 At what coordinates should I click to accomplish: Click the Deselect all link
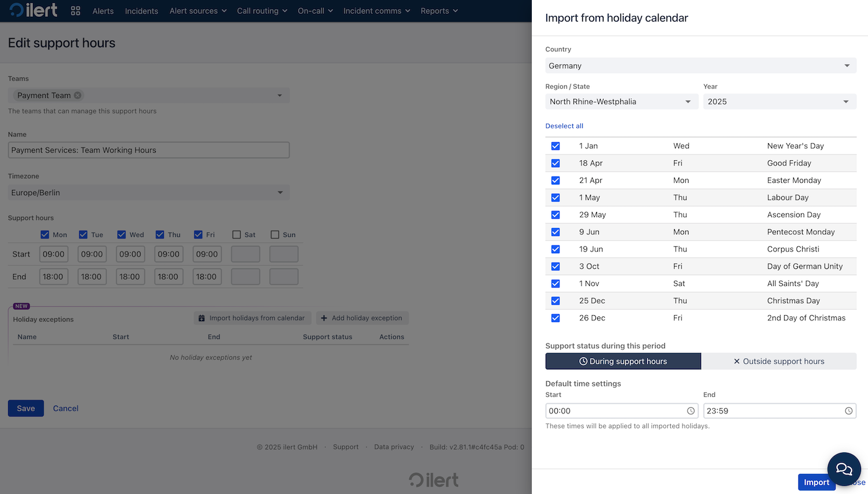(564, 126)
